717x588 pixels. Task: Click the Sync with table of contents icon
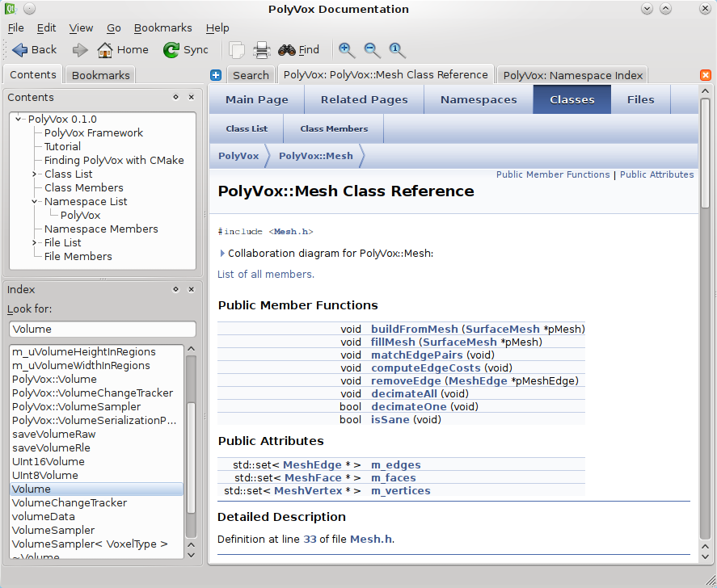click(x=171, y=50)
